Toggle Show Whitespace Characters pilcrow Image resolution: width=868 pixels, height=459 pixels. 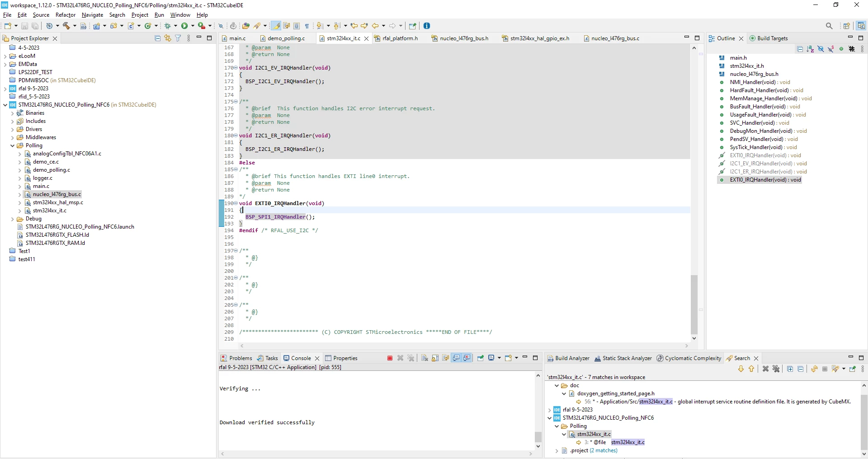pyautogui.click(x=307, y=26)
